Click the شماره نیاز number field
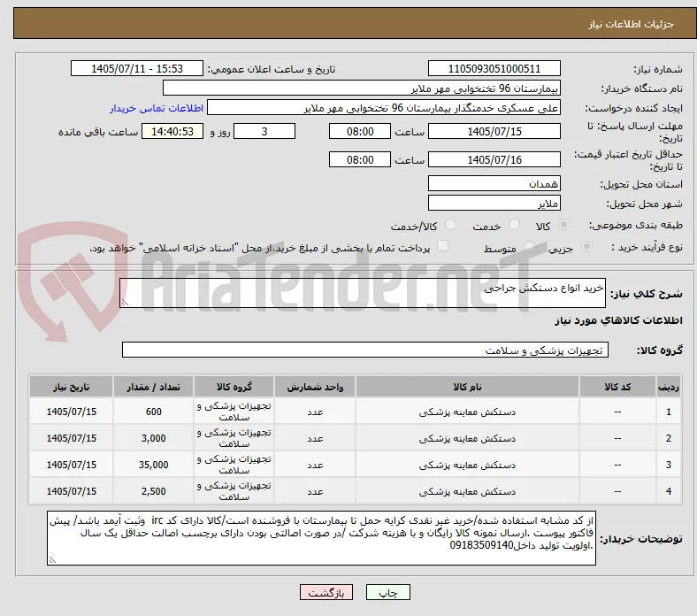This screenshot has width=697, height=616. [494, 68]
